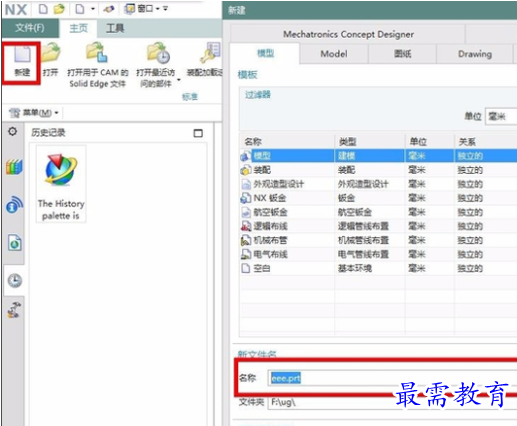
Task: Select the 航空钣金 template row
Action: (x=378, y=212)
